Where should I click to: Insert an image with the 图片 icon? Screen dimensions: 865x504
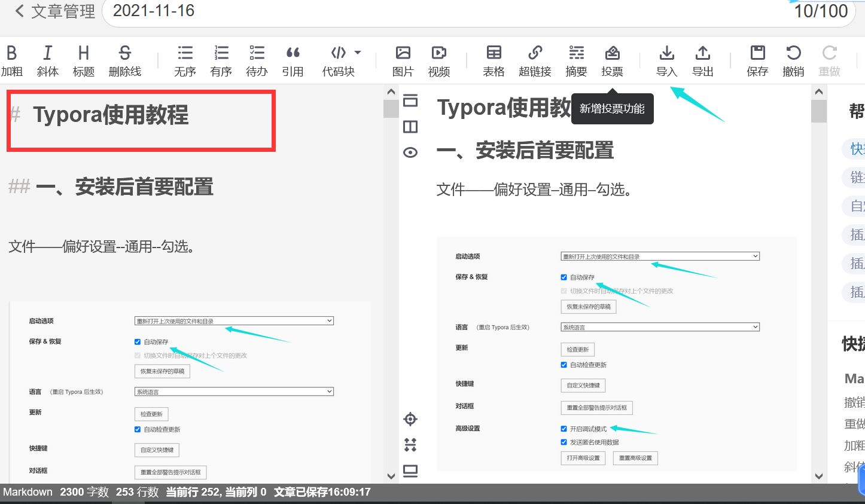pos(403,61)
